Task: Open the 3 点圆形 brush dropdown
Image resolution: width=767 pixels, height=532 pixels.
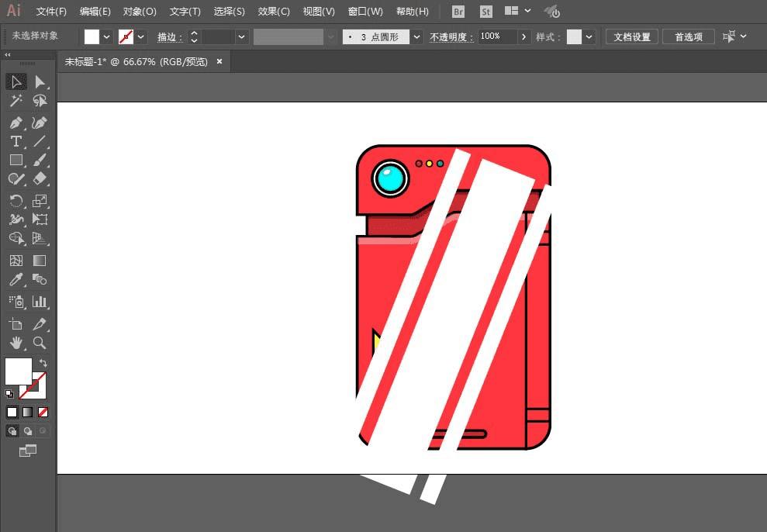Action: (417, 36)
